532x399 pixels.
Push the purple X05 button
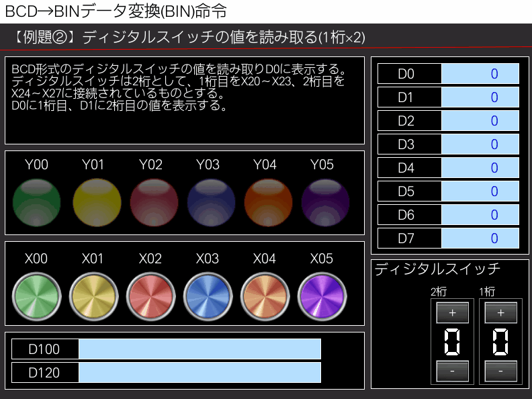(x=322, y=297)
